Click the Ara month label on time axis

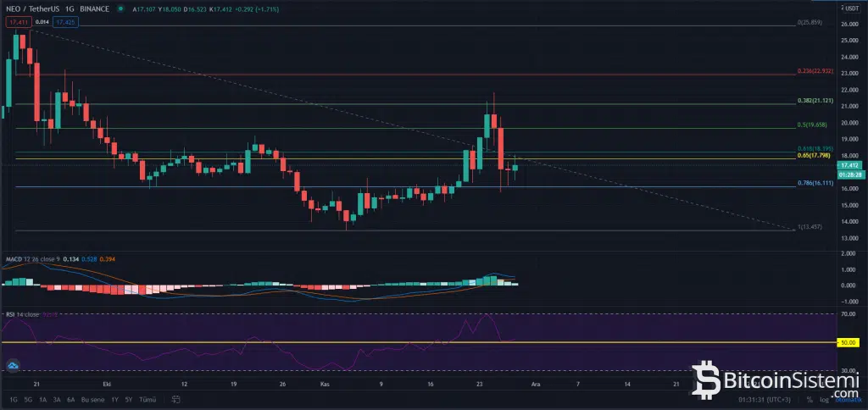coord(536,383)
